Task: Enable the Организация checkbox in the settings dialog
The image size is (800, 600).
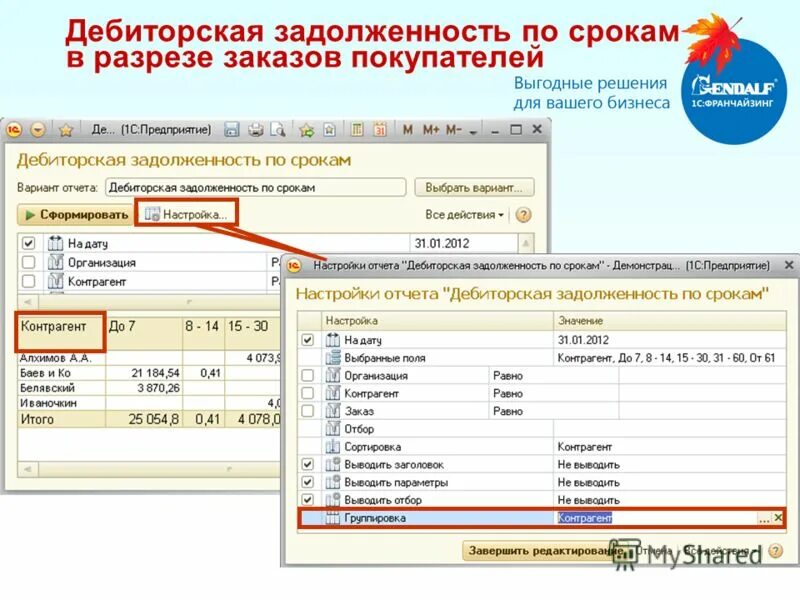Action: coord(308,376)
